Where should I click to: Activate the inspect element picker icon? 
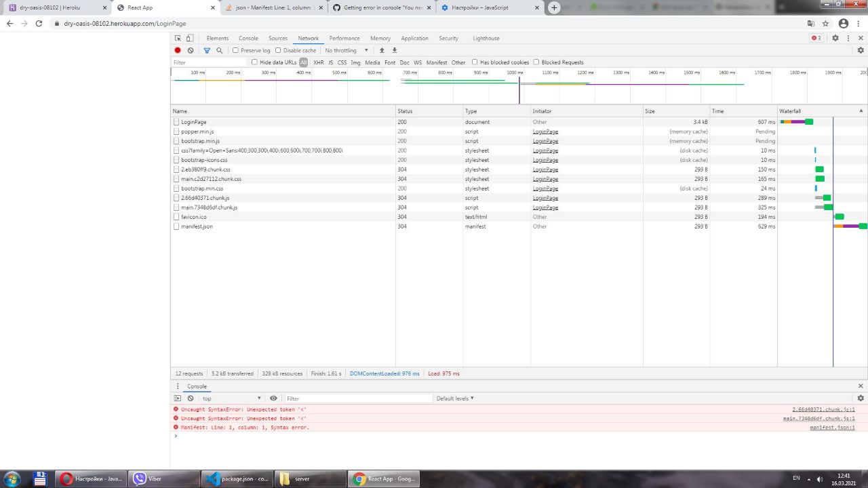178,39
